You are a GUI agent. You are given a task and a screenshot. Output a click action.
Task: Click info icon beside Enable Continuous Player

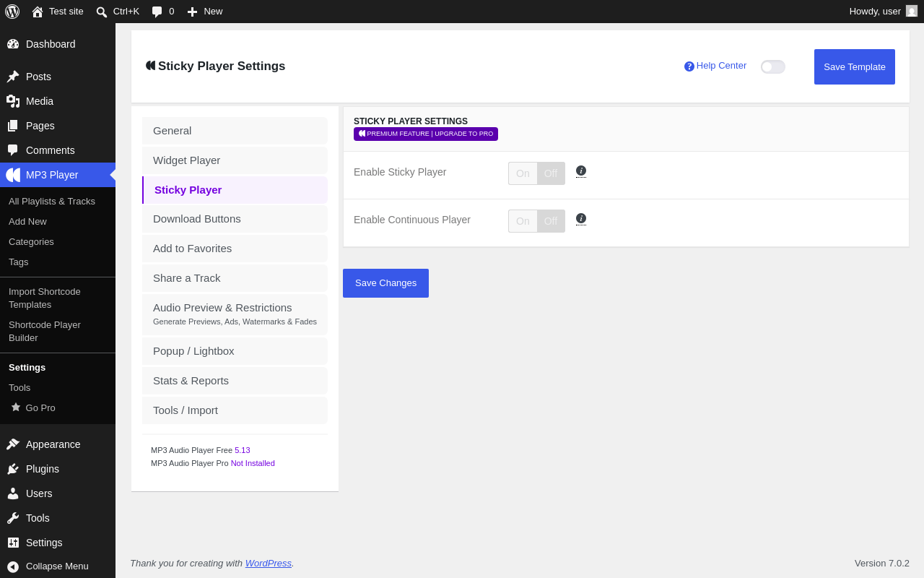(x=581, y=218)
